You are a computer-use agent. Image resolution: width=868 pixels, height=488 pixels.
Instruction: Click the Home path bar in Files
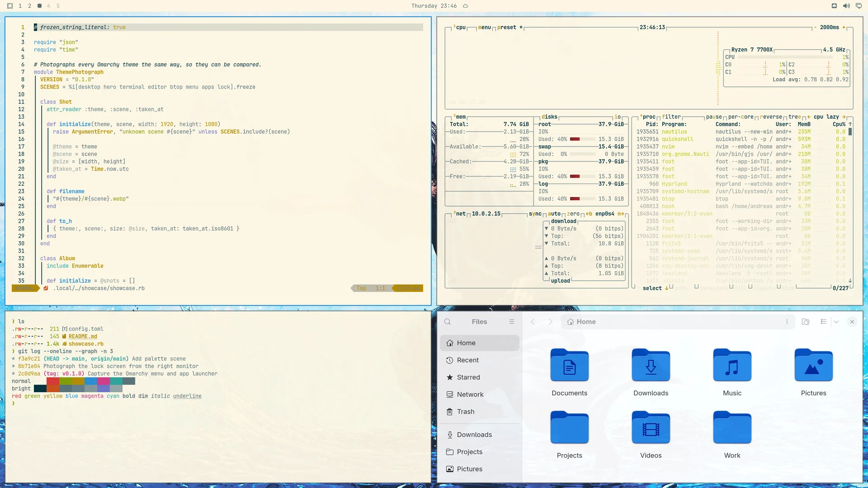point(678,322)
